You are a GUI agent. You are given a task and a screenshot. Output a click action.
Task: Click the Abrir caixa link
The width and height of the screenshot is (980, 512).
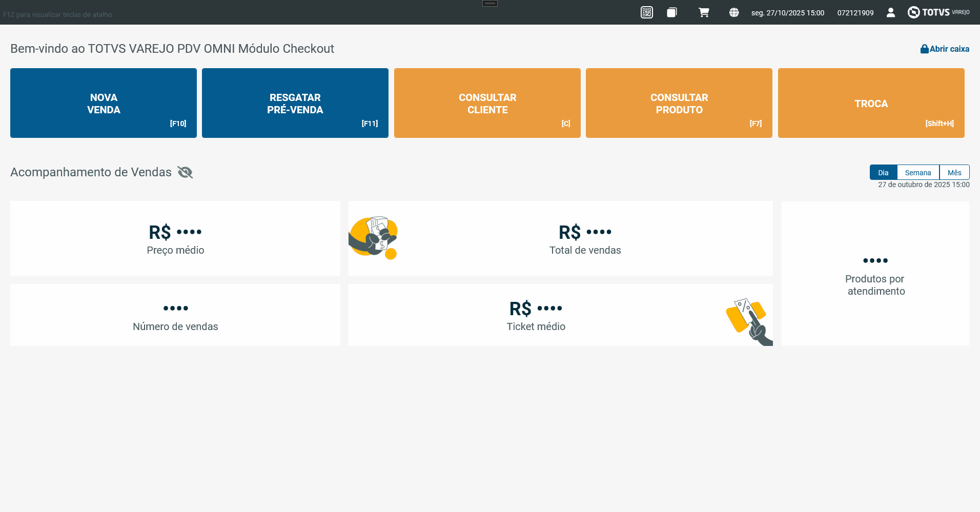[x=945, y=49]
